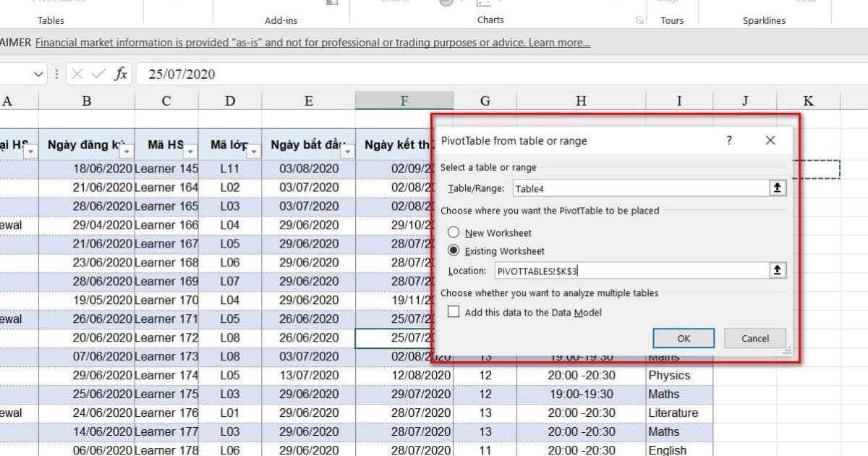Enable Add this data to Data Model
The width and height of the screenshot is (868, 456).
454,312
